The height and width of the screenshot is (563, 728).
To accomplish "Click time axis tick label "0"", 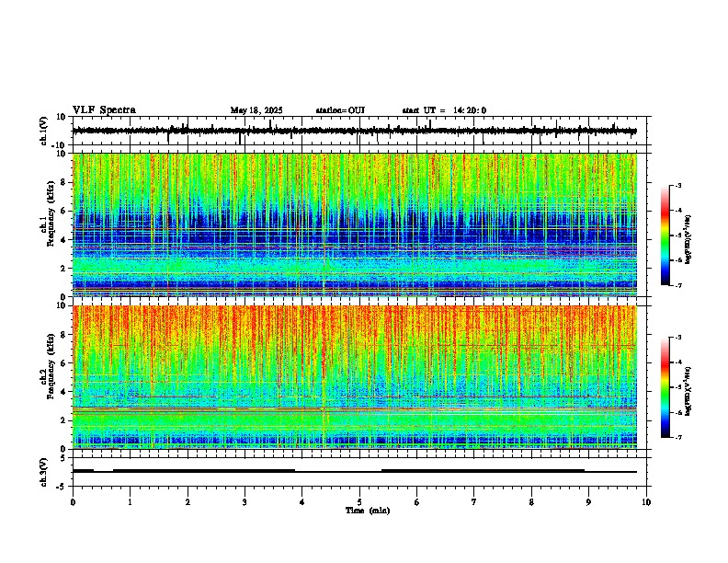I will point(73,501).
